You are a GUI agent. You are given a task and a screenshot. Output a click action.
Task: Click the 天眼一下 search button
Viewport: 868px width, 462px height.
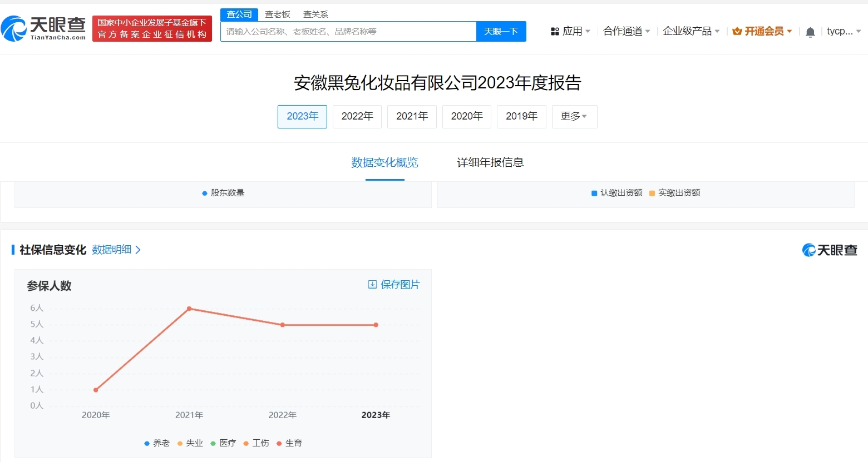click(501, 32)
